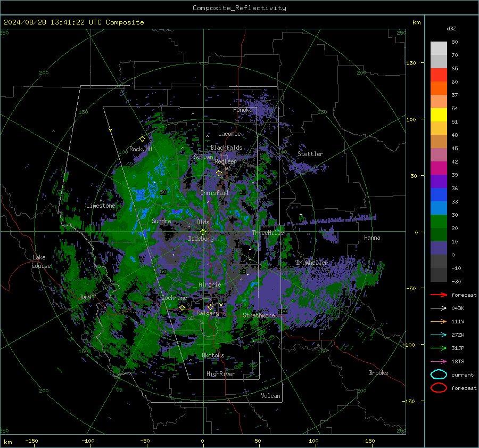The width and height of the screenshot is (479, 448).
Task: Click the Lake Louise label
Action: [x=41, y=262]
